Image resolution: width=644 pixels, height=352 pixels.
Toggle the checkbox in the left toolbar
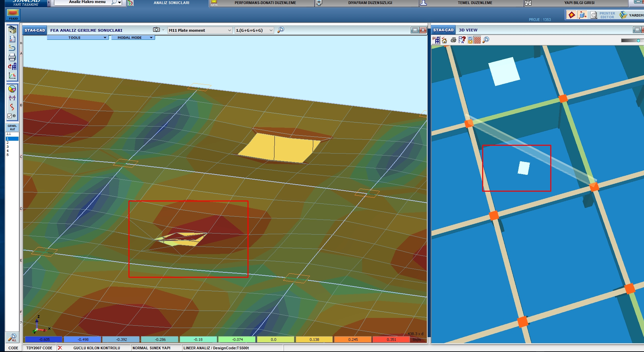point(10,116)
